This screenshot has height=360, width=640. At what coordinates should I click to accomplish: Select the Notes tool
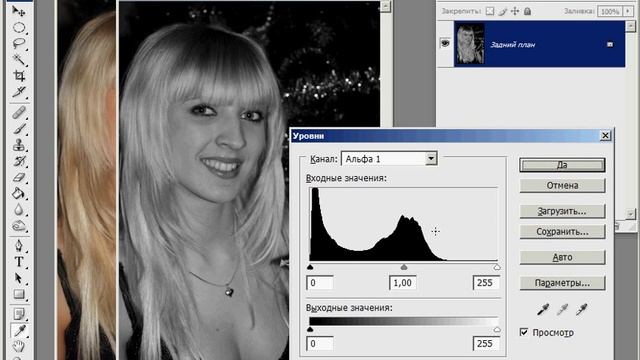coord(19,314)
